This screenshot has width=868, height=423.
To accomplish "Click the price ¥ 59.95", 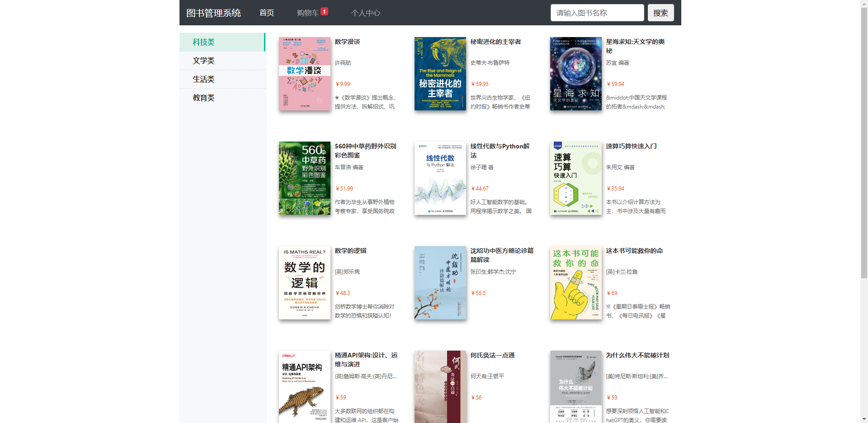I will 480,84.
